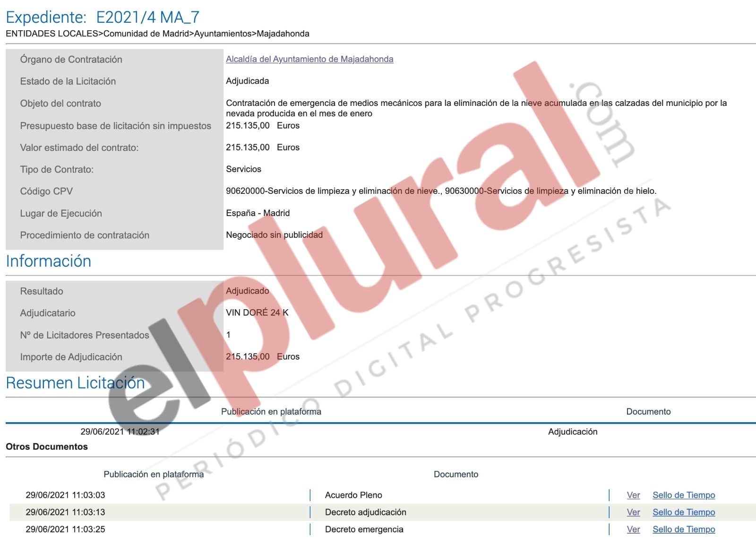Open Sello de Tiempo for Decreto emergencia
This screenshot has width=756, height=547.
(684, 529)
